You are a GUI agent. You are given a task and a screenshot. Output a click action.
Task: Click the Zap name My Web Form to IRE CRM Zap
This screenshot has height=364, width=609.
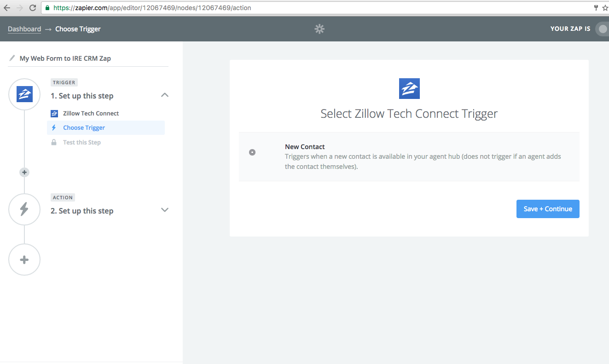(x=65, y=58)
